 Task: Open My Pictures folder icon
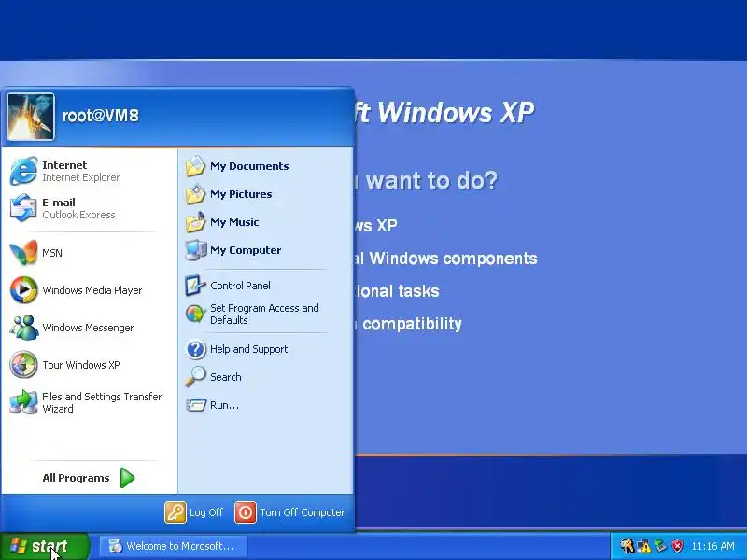click(195, 194)
